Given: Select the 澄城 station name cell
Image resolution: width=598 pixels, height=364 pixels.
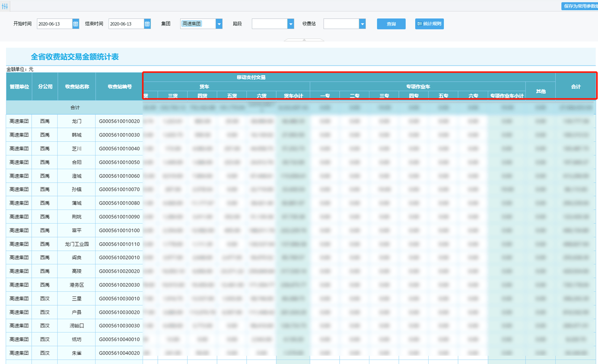Looking at the screenshot, I should point(77,176).
